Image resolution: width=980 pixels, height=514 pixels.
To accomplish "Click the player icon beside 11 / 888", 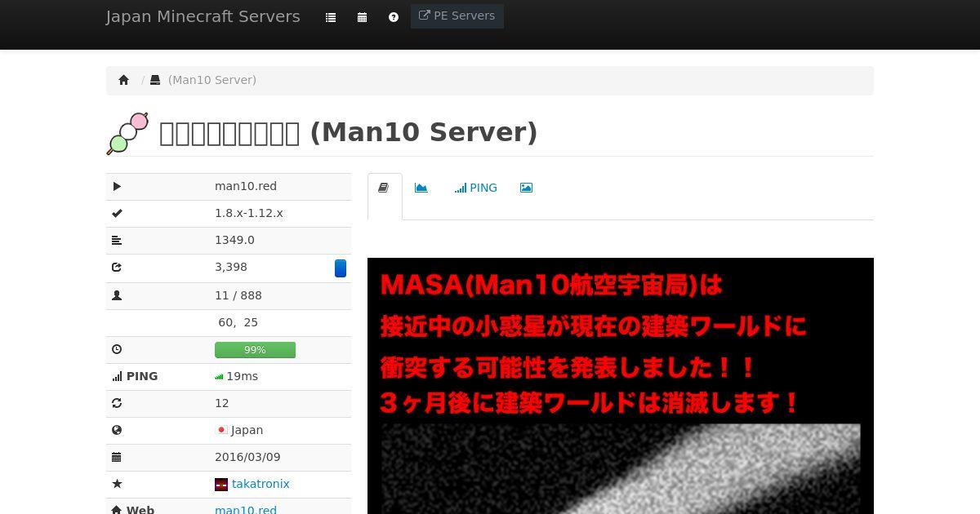I will click(117, 296).
